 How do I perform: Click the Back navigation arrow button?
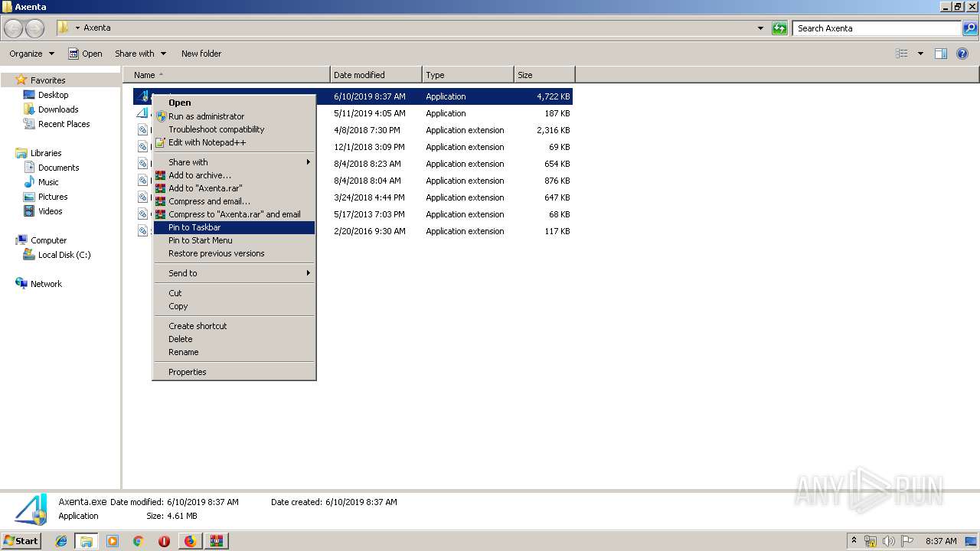pos(14,28)
